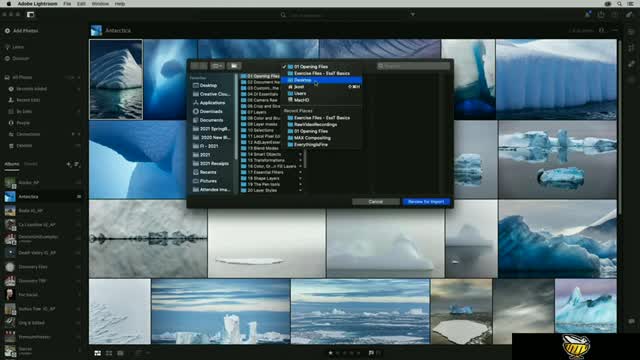Image resolution: width=640 pixels, height=360 pixels.
Task: Switch to photo grid view icon
Action: [98, 353]
